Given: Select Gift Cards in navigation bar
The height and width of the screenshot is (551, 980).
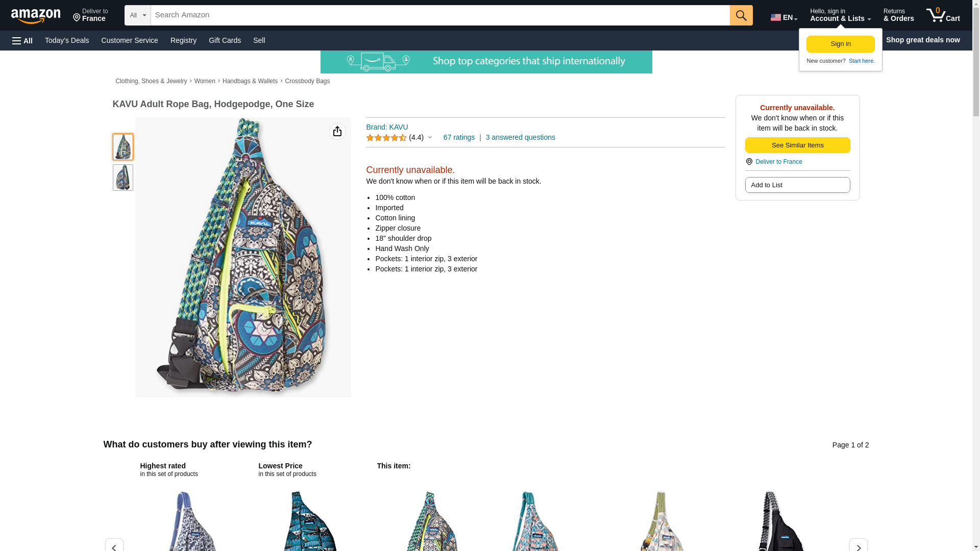Looking at the screenshot, I should tap(225, 40).
